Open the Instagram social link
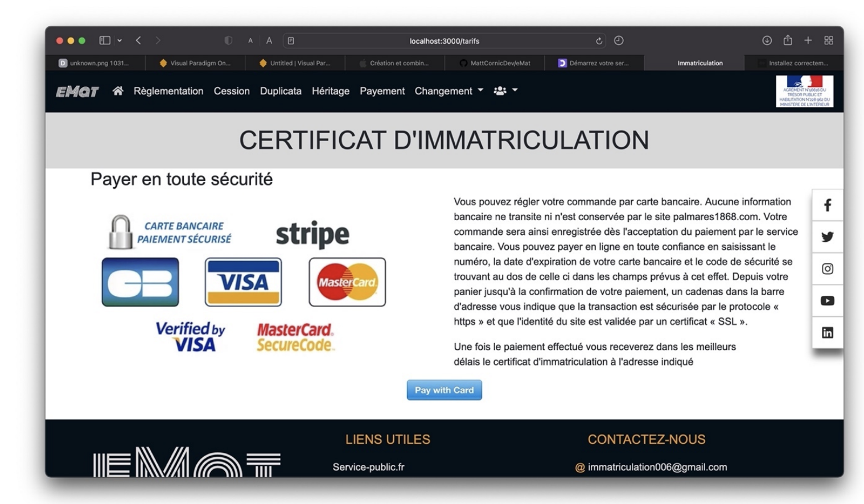The width and height of the screenshot is (864, 504). click(x=828, y=269)
